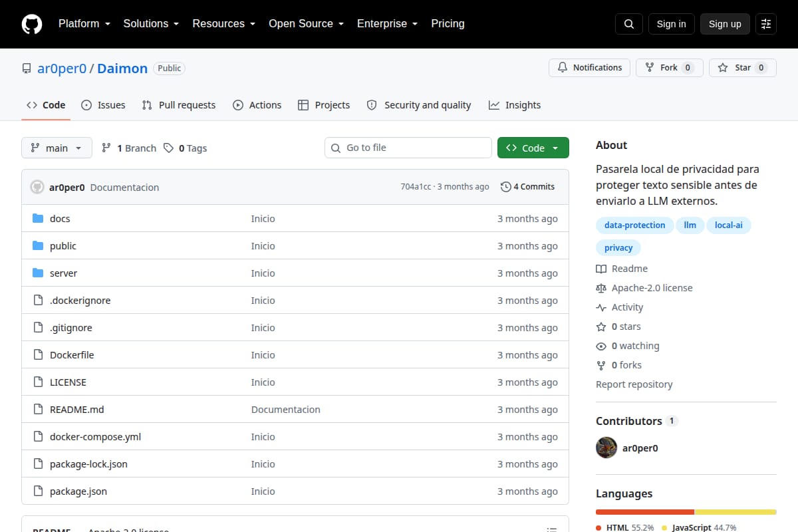Click the docker-compose.yml file icon
The width and height of the screenshot is (798, 532).
(38, 436)
